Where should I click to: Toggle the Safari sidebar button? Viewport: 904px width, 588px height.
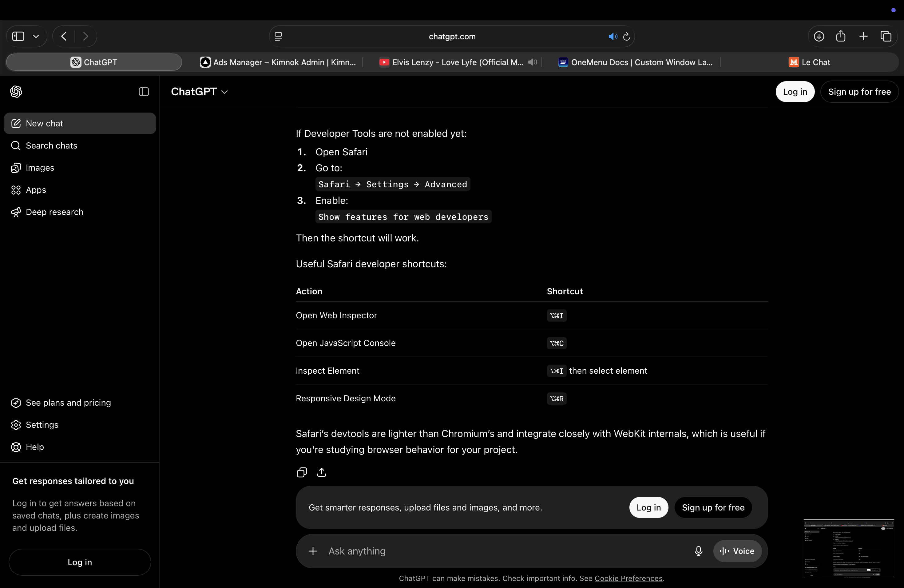(x=18, y=37)
